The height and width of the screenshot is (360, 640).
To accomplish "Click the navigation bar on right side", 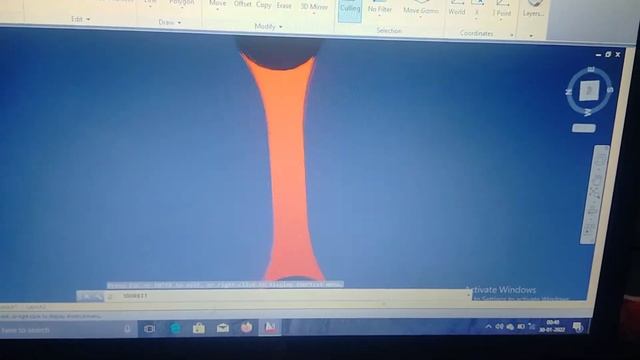I will [x=594, y=195].
